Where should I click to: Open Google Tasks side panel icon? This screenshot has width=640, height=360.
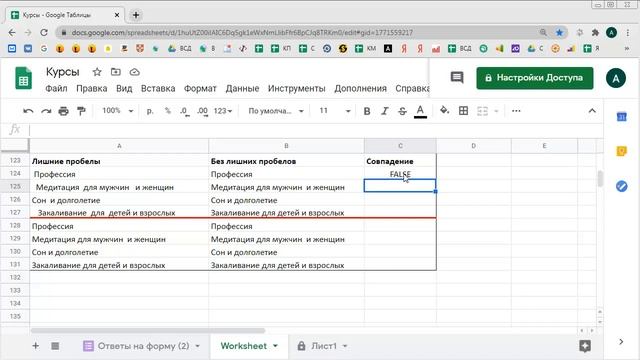click(x=621, y=187)
